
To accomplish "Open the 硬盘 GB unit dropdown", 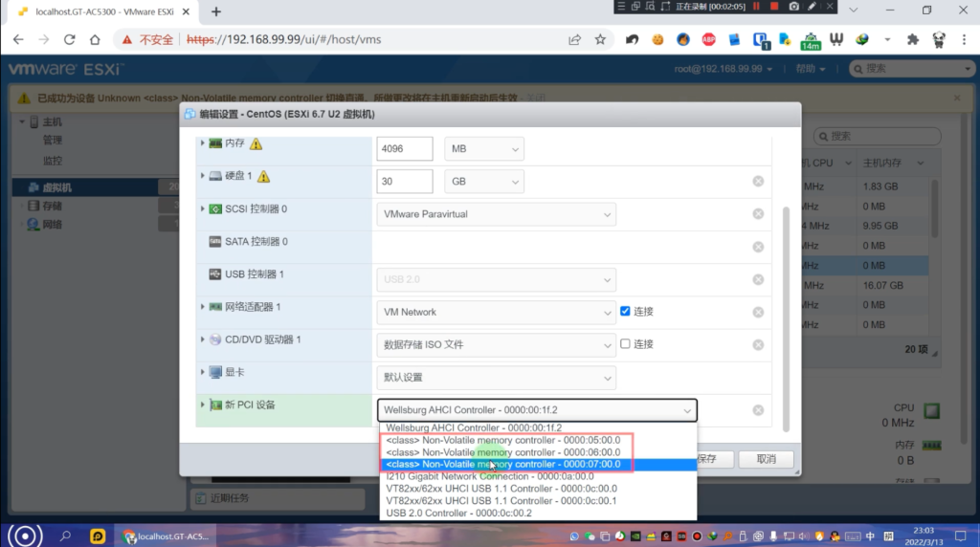I will [x=484, y=182].
